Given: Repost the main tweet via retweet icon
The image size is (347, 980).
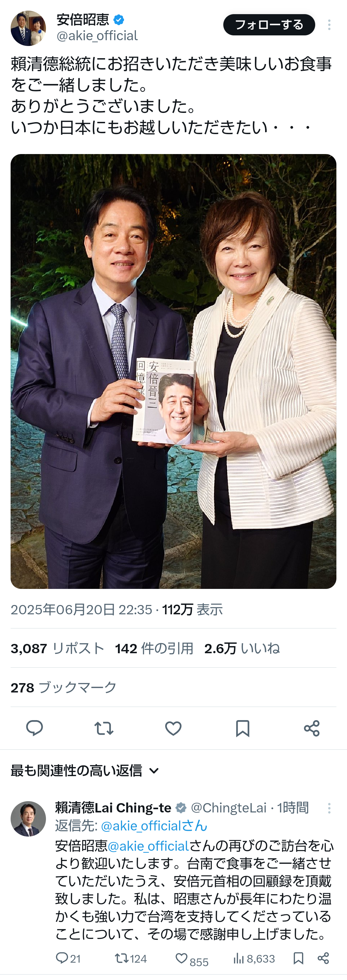Looking at the screenshot, I should (104, 728).
